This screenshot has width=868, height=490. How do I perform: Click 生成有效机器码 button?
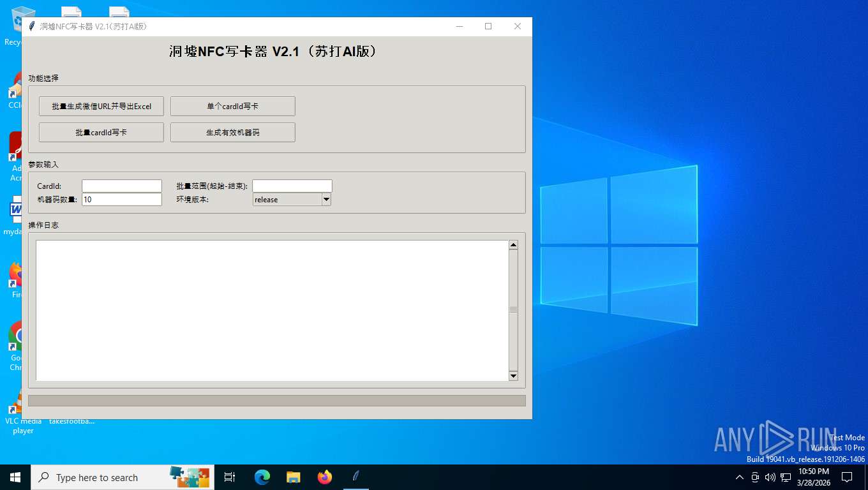click(232, 132)
